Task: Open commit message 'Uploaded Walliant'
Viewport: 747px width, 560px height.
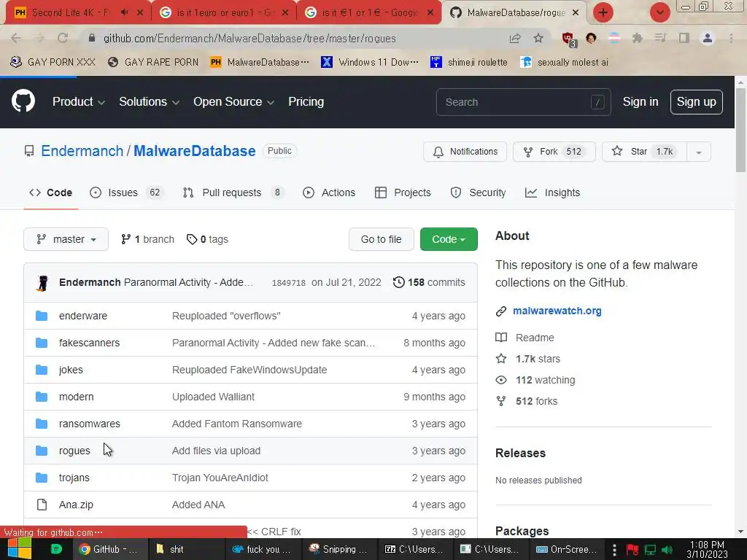Action: pos(213,397)
